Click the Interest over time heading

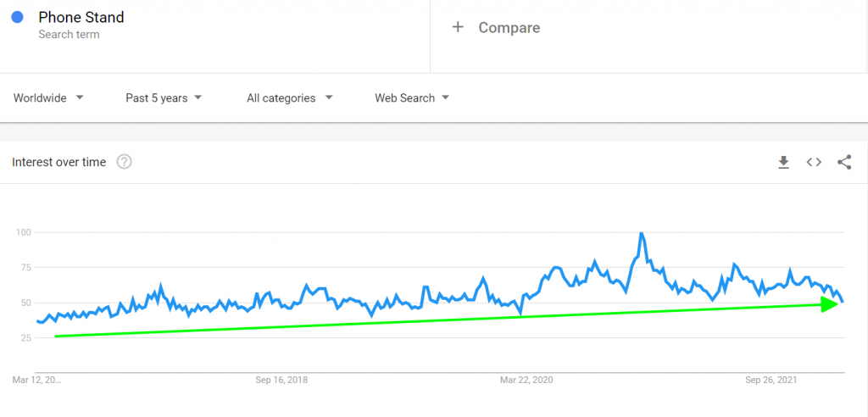pyautogui.click(x=59, y=162)
